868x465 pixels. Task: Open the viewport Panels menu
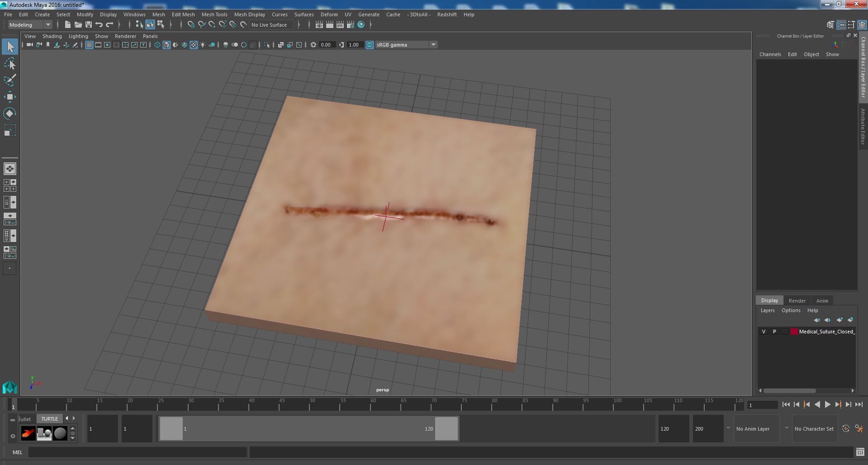pos(150,36)
